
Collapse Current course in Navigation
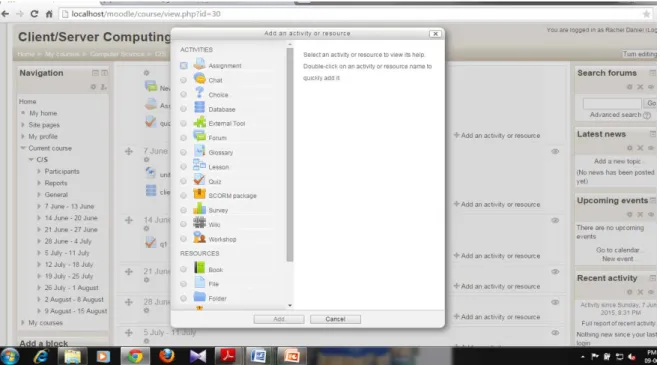23,148
